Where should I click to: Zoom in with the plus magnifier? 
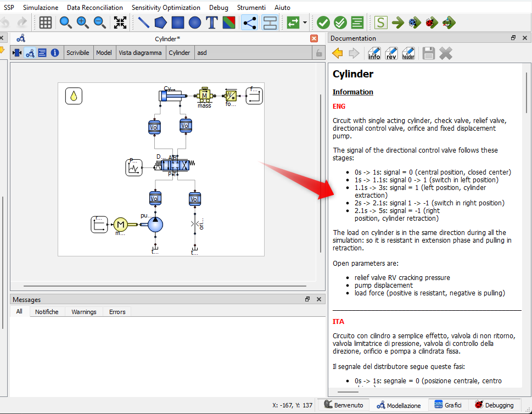tap(82, 23)
